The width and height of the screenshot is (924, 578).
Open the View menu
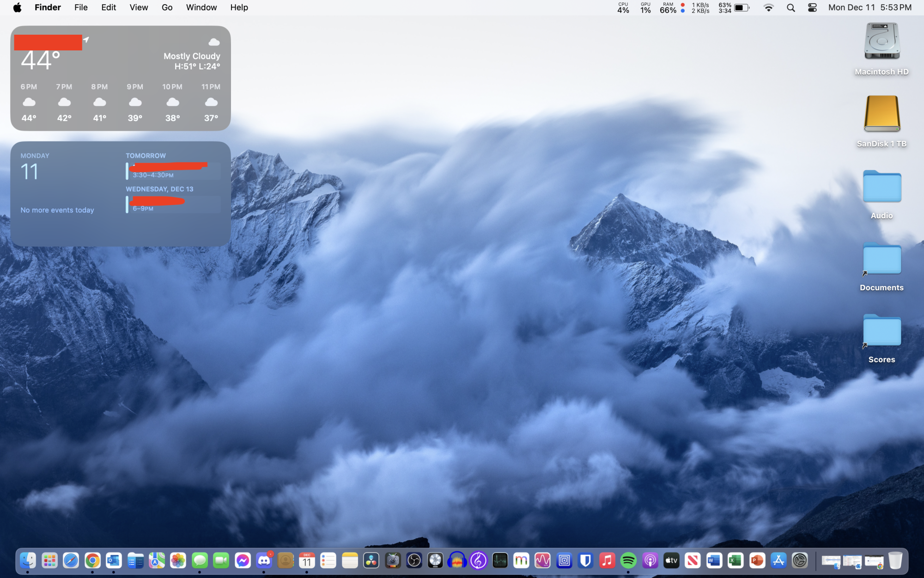coord(139,7)
